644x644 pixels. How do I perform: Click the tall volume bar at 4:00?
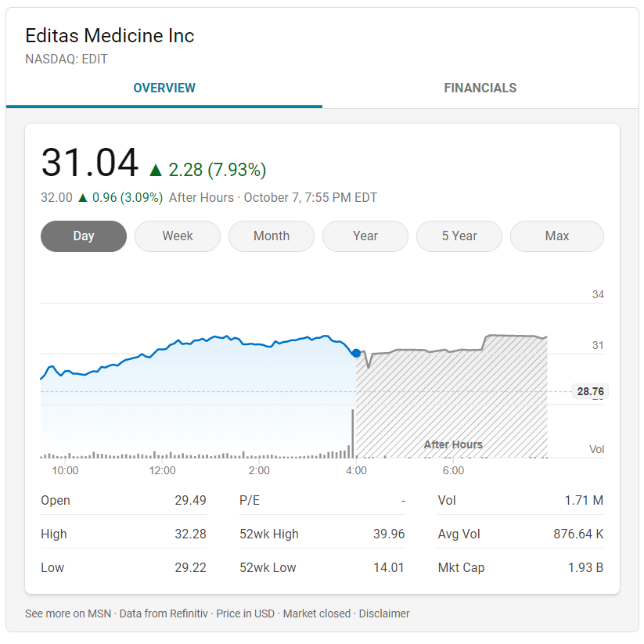pos(352,434)
